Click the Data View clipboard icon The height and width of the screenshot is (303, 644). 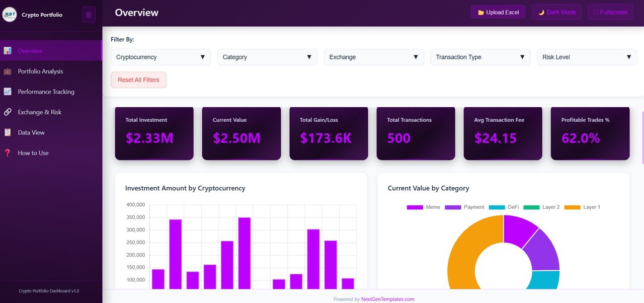(x=8, y=132)
